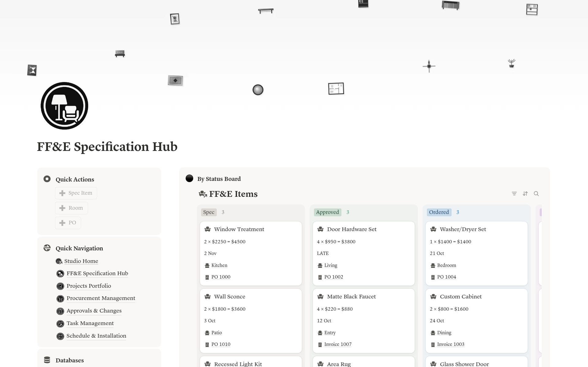This screenshot has width=588, height=367.
Task: Click the Quick Actions circle icon
Action: point(47,179)
